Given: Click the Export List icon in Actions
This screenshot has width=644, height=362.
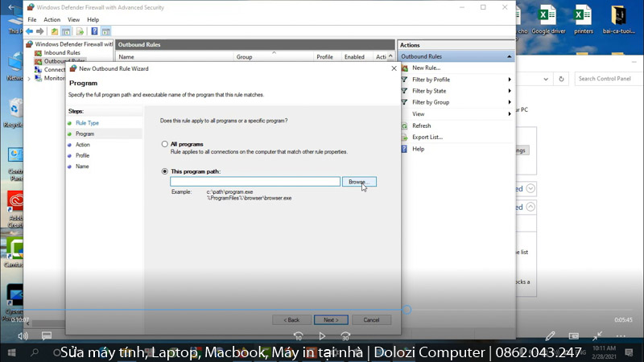Looking at the screenshot, I should (x=405, y=137).
